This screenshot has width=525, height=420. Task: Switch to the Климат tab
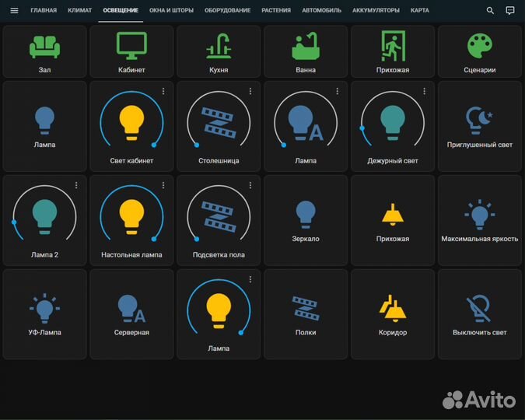pos(79,11)
